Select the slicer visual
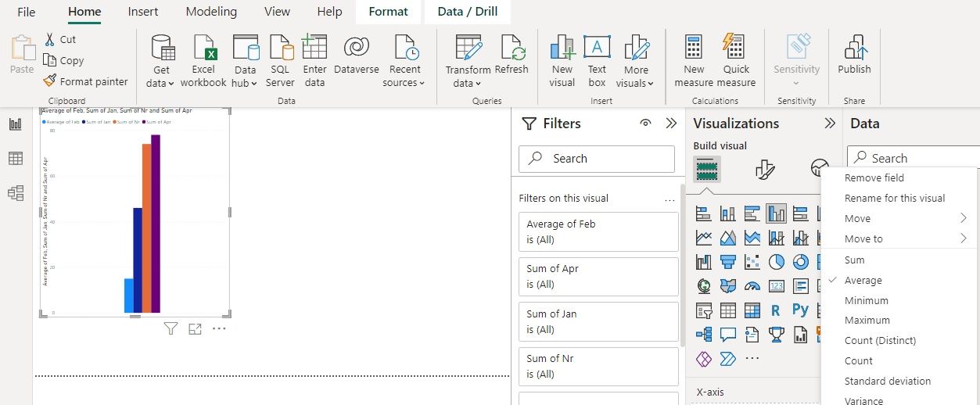 [704, 310]
